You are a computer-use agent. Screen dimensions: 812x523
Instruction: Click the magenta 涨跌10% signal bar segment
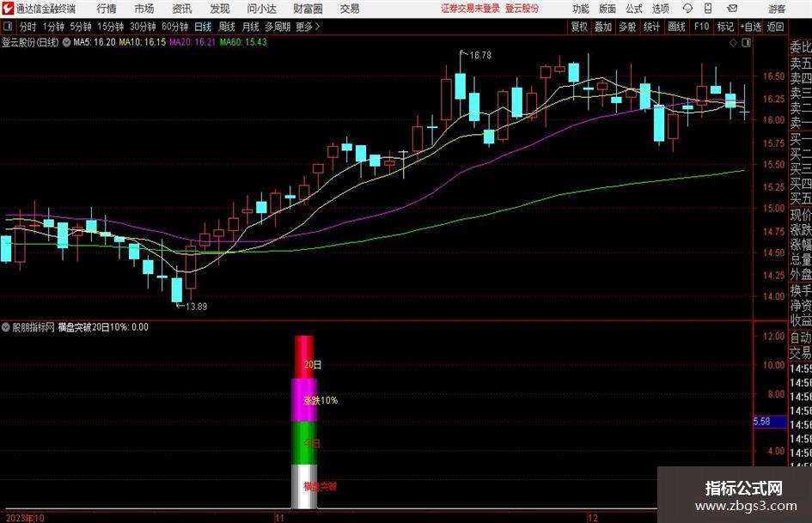304,399
